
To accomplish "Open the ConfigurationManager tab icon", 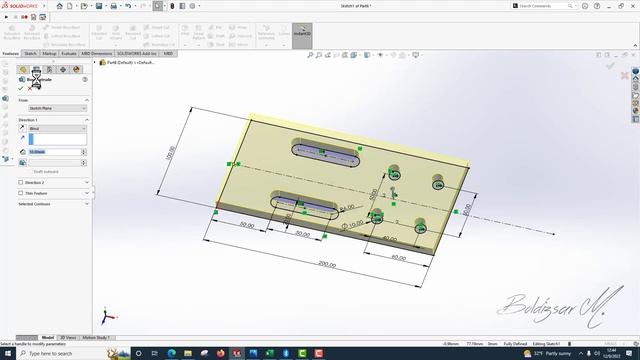I will pos(49,69).
